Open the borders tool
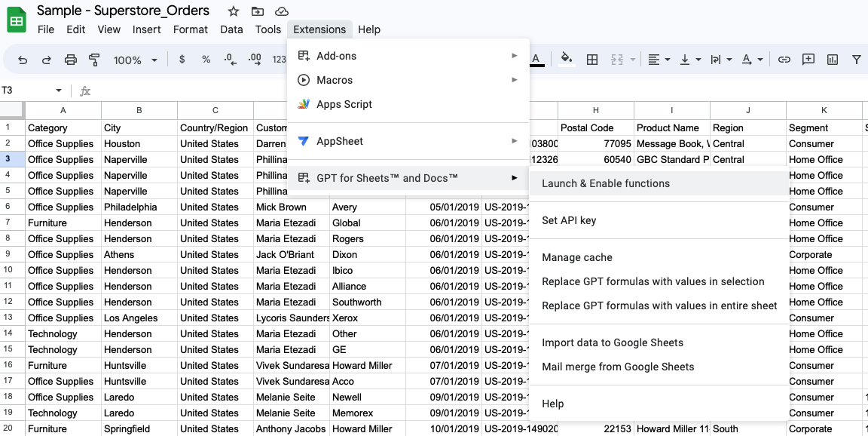This screenshot has height=436, width=868. pos(592,60)
